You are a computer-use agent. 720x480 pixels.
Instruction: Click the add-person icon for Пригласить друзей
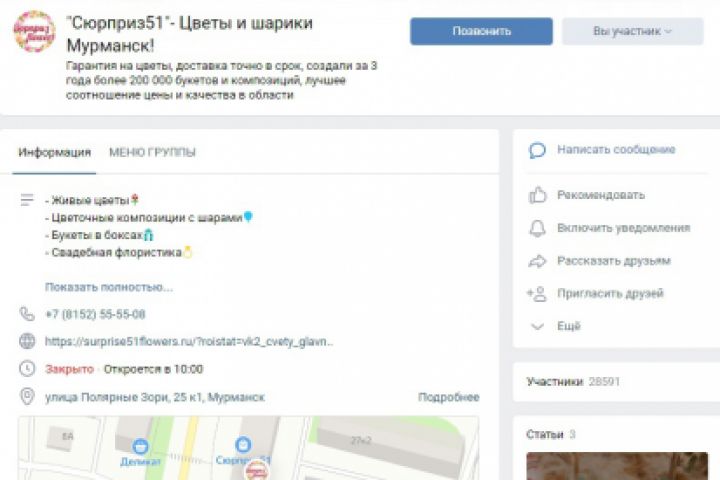(x=537, y=294)
